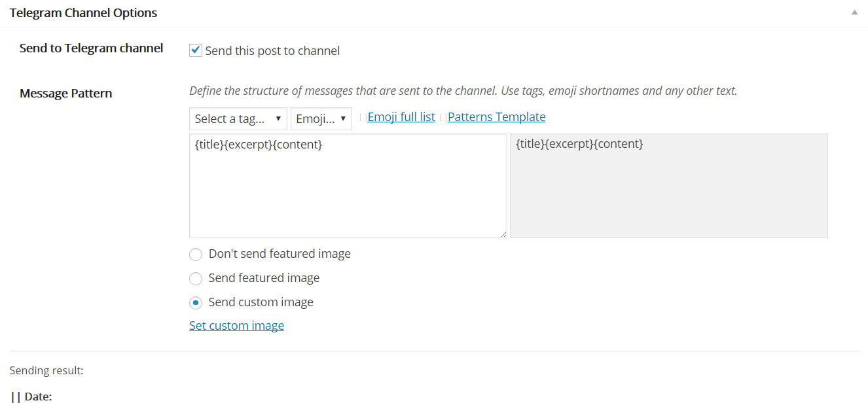Image resolution: width=868 pixels, height=407 pixels.
Task: Select Don't send featured image option
Action: click(x=195, y=254)
